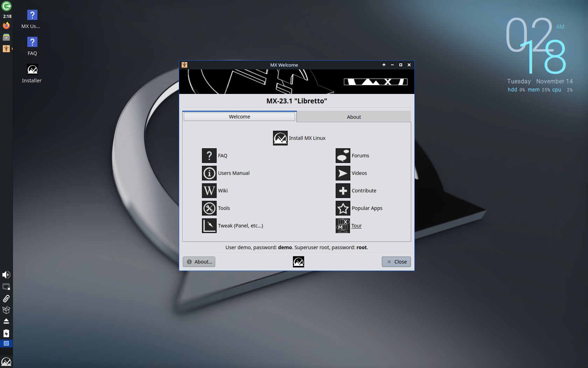
Task: Click the MX-23.1 "Libretto" heading
Action: click(x=297, y=101)
